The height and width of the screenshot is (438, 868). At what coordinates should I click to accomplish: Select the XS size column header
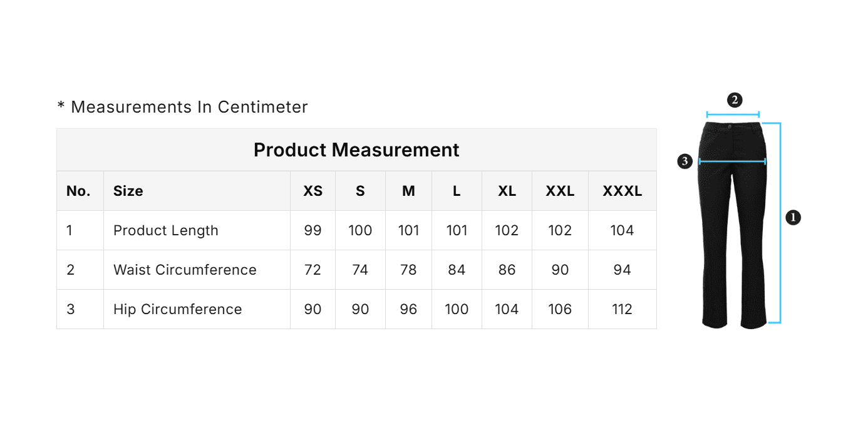[x=313, y=191]
